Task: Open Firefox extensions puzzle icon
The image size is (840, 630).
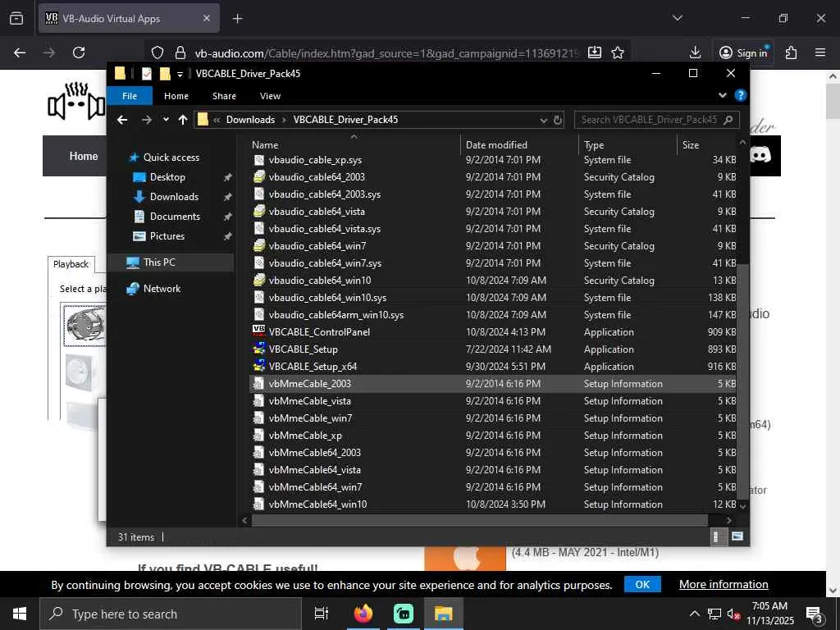Action: (x=792, y=52)
